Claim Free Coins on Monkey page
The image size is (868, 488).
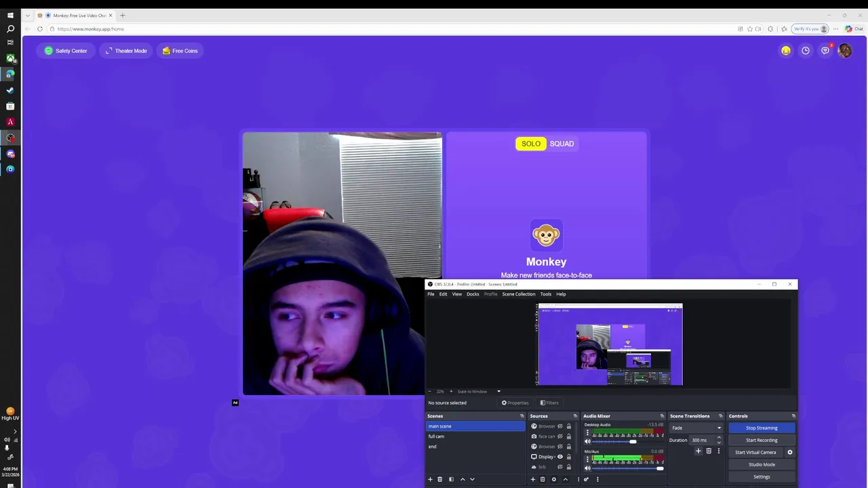(x=180, y=51)
